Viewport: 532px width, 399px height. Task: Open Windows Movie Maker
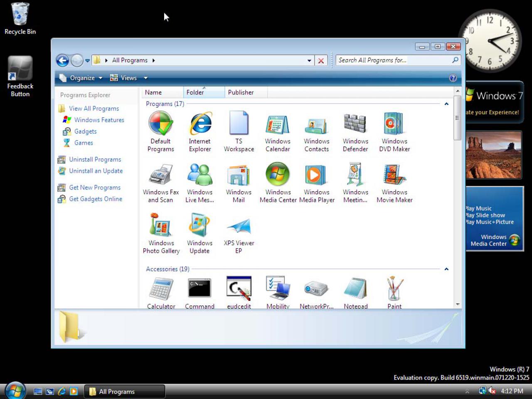tap(394, 183)
